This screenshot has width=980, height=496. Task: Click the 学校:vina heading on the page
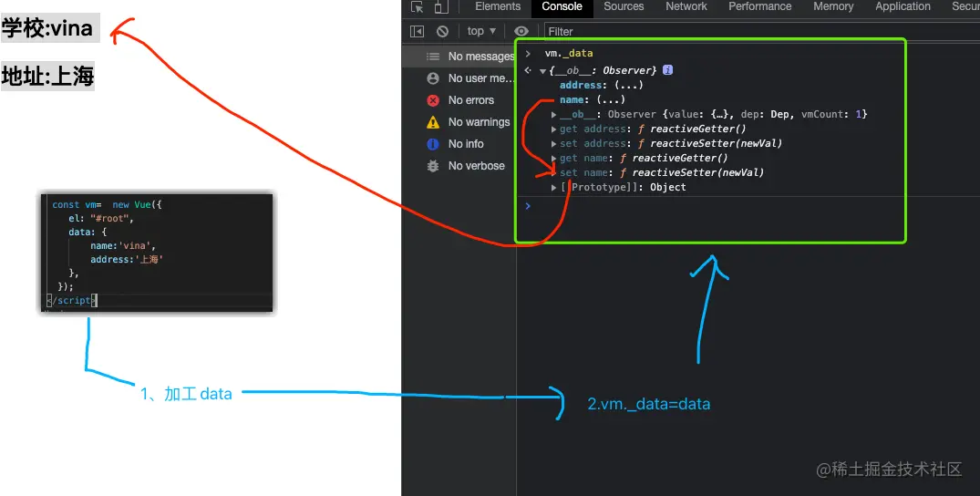(x=50, y=28)
